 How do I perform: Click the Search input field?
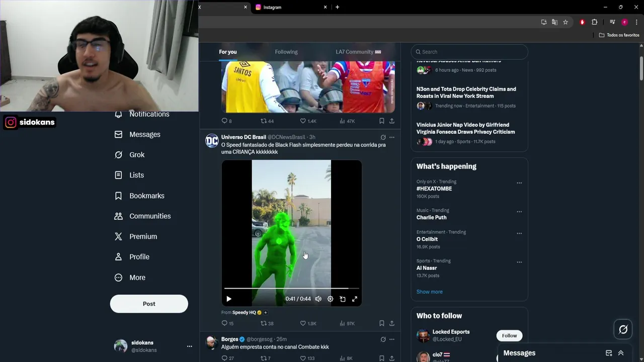click(469, 52)
